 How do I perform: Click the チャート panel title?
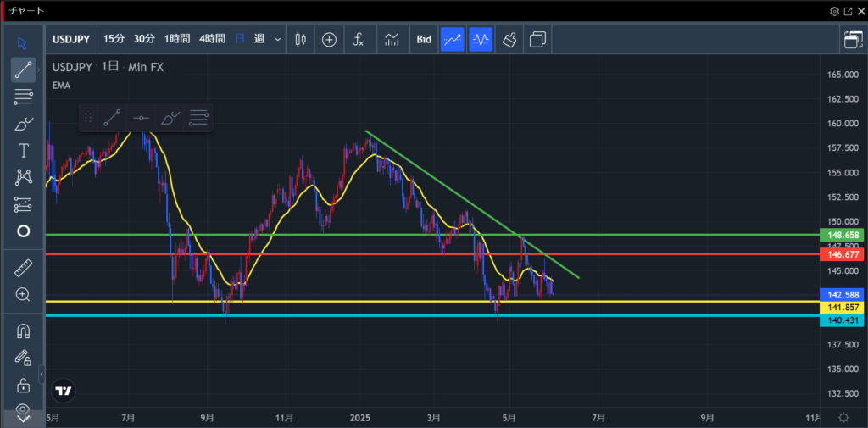click(x=26, y=10)
